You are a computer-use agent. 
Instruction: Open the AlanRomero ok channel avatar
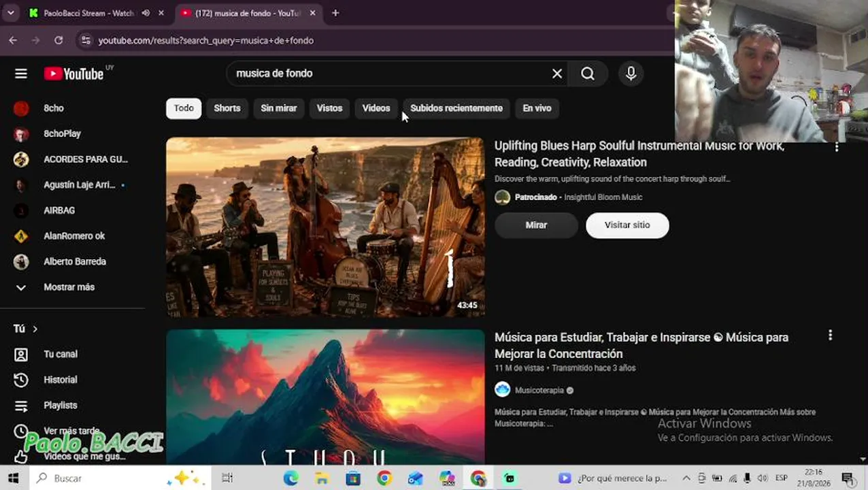(21, 236)
